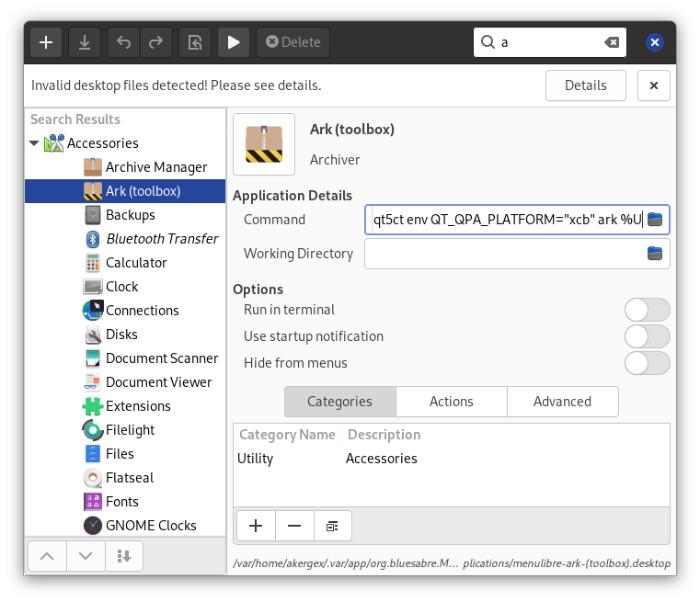Image resolution: width=700 pixels, height=602 pixels.
Task: Save the launcher with download arrow icon
Action: coord(85,42)
